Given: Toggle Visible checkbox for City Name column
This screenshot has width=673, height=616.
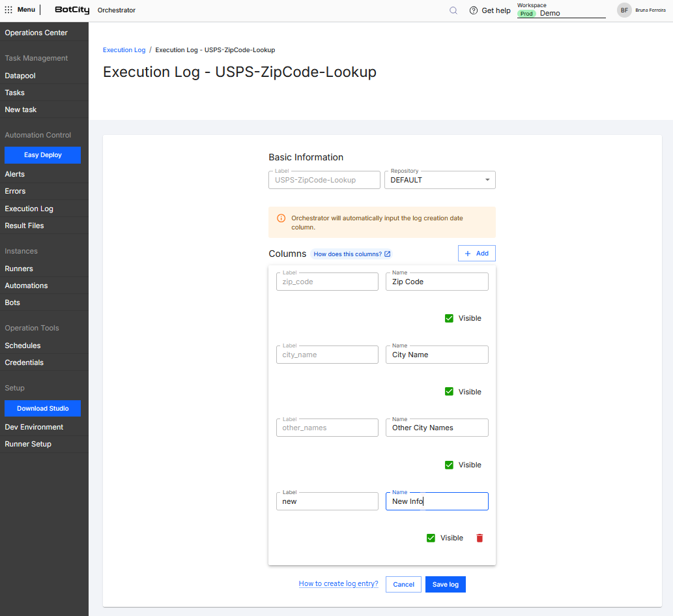Looking at the screenshot, I should point(449,392).
